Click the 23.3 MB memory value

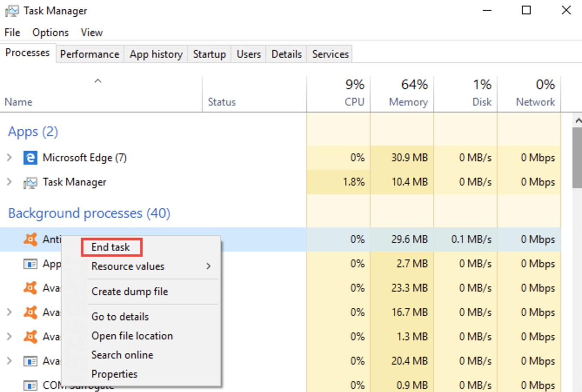click(x=409, y=288)
